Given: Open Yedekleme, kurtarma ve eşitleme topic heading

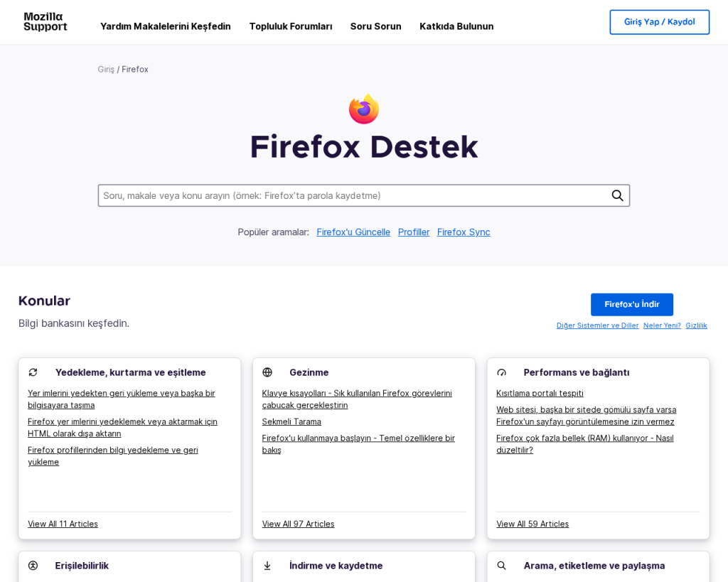Looking at the screenshot, I should (131, 372).
